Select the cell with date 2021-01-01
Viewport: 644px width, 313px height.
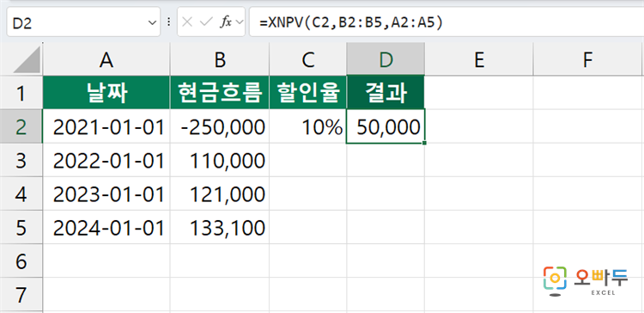pyautogui.click(x=106, y=126)
